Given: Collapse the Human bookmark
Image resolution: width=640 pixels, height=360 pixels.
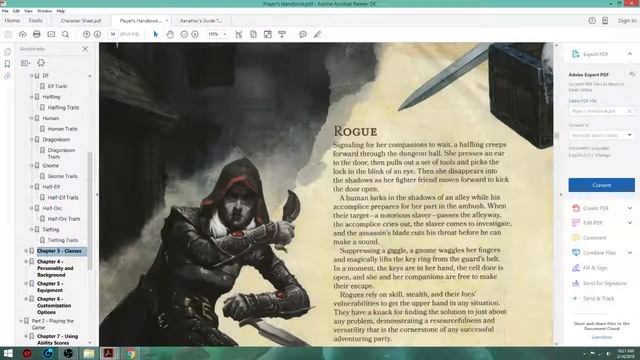Looking at the screenshot, I should pyautogui.click(x=31, y=118).
